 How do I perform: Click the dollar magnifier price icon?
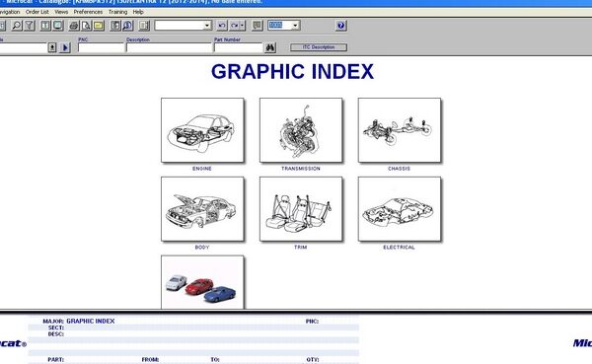pos(127,26)
